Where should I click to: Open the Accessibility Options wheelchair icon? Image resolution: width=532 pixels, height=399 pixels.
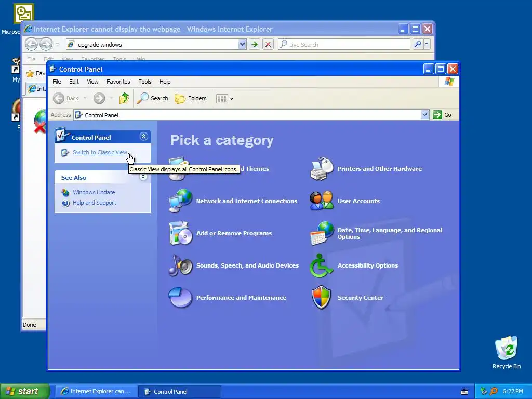pyautogui.click(x=321, y=265)
